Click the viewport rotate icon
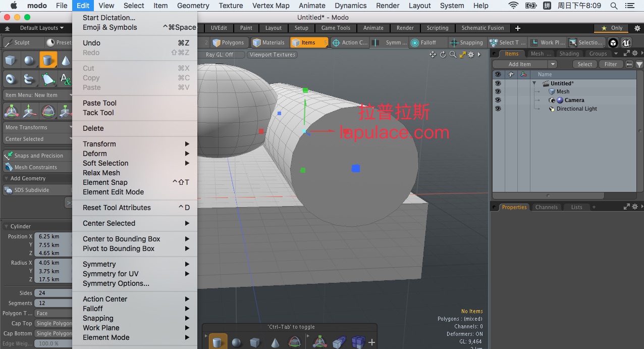Viewport: 644px width, 349px height. pyautogui.click(x=443, y=55)
